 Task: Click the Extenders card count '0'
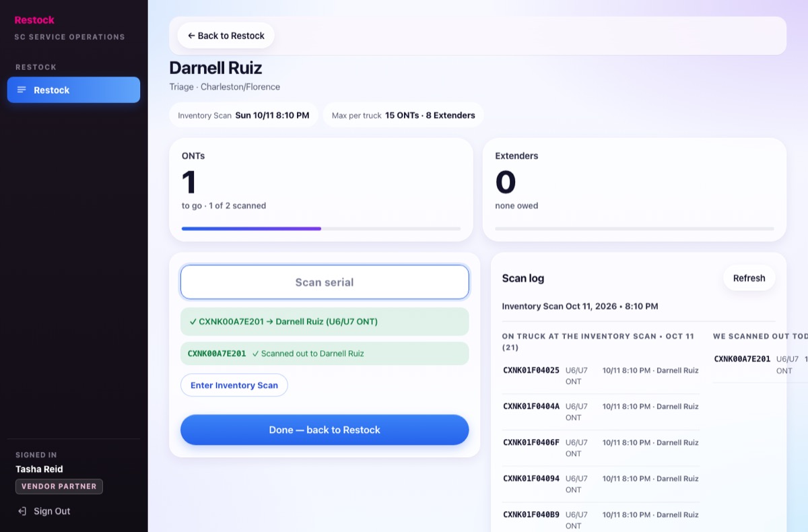tap(506, 182)
